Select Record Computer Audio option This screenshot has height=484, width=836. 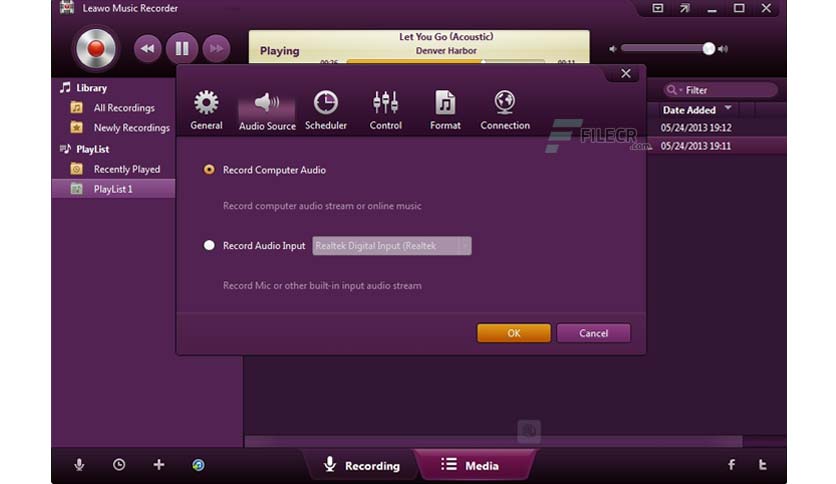(209, 170)
